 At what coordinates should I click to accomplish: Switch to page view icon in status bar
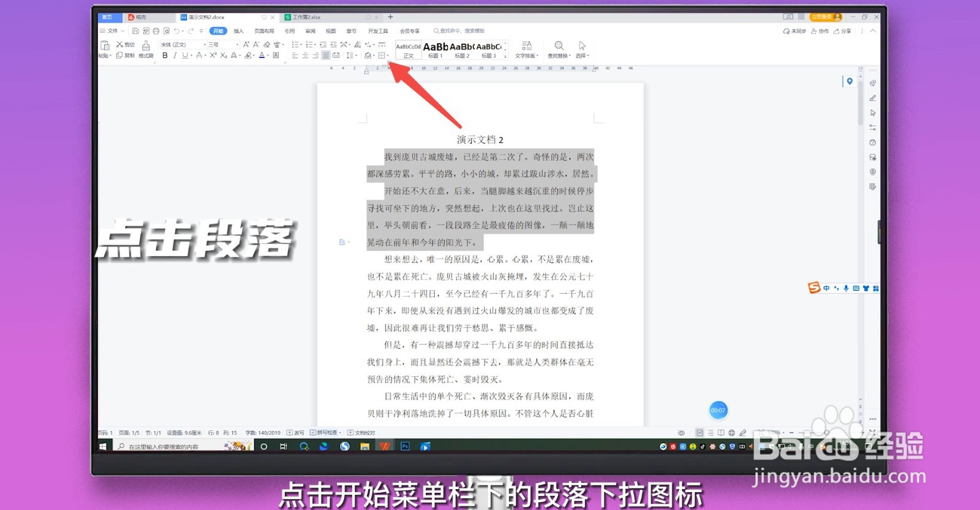point(699,432)
